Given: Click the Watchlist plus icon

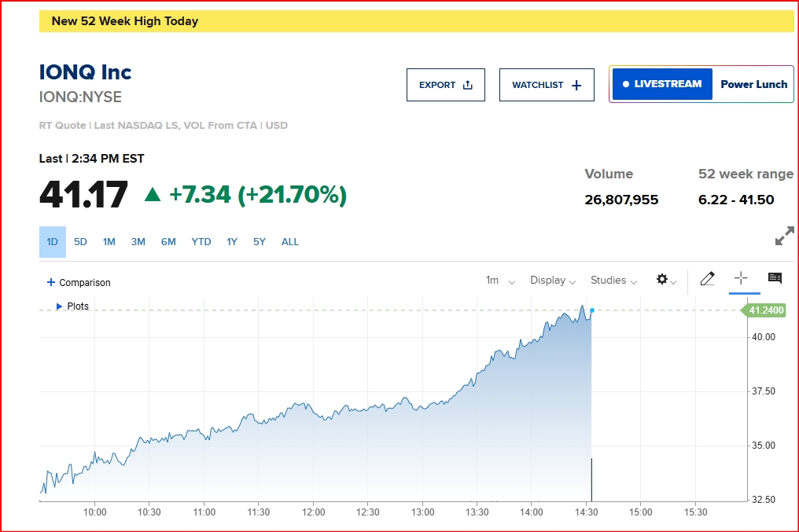Looking at the screenshot, I should tap(576, 85).
